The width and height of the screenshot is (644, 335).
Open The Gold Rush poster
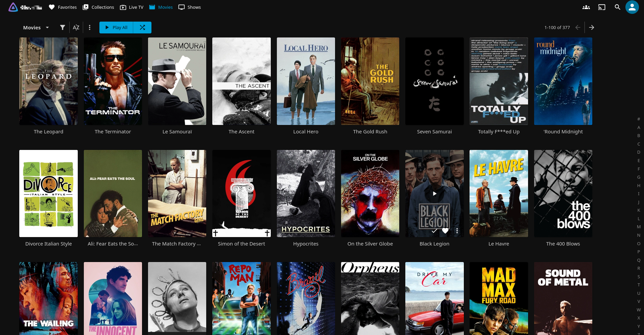pyautogui.click(x=370, y=81)
